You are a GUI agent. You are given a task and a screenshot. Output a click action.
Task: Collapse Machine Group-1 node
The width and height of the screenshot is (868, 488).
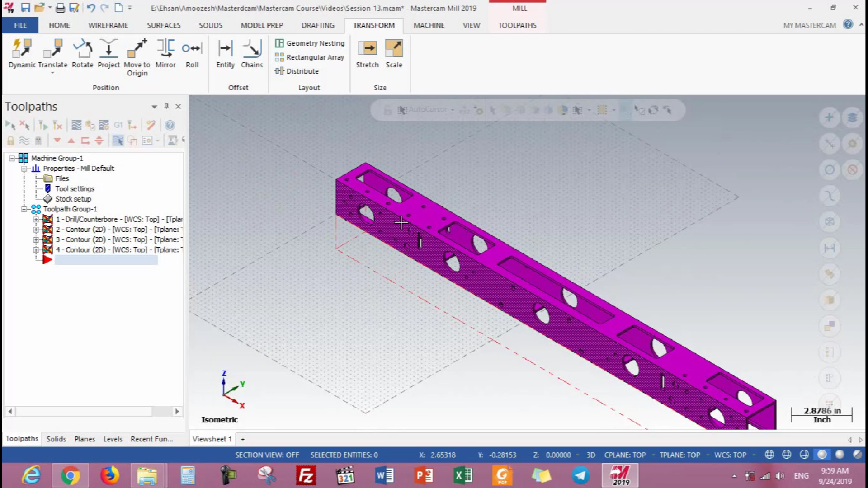tap(12, 158)
